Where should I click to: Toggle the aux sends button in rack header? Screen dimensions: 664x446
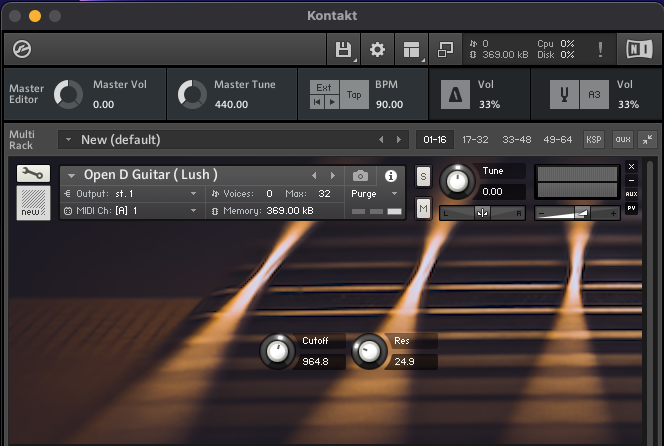[x=623, y=139]
